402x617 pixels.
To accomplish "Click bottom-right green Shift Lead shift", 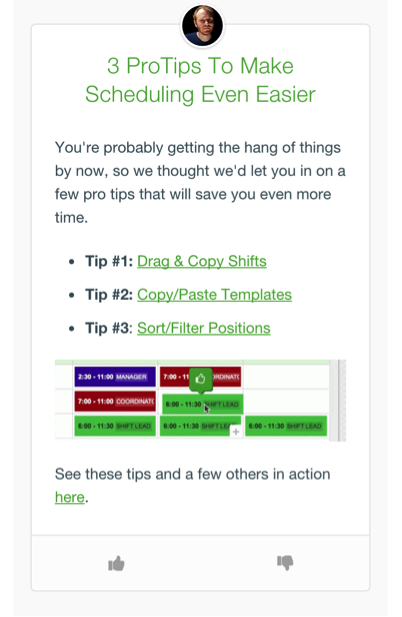I will click(x=286, y=426).
